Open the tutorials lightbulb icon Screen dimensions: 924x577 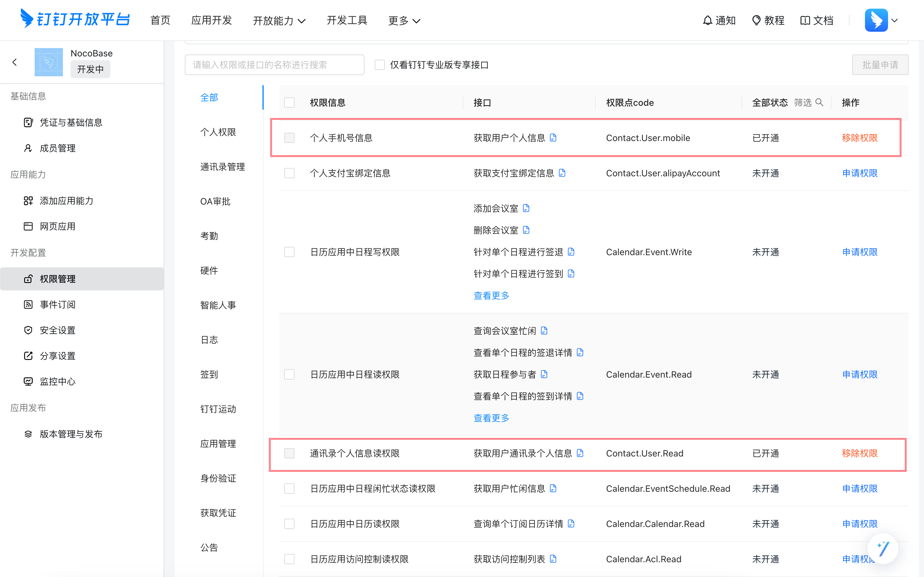756,20
